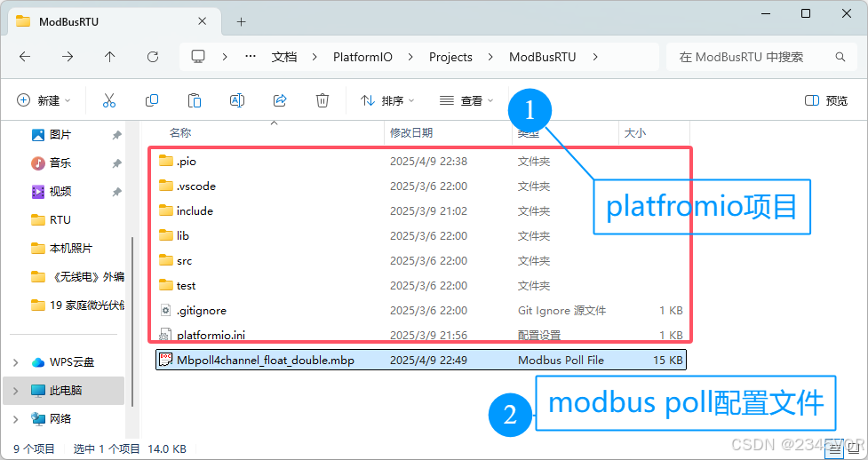Image resolution: width=868 pixels, height=460 pixels.
Task: Select the .gitignore file icon
Action: [165, 311]
